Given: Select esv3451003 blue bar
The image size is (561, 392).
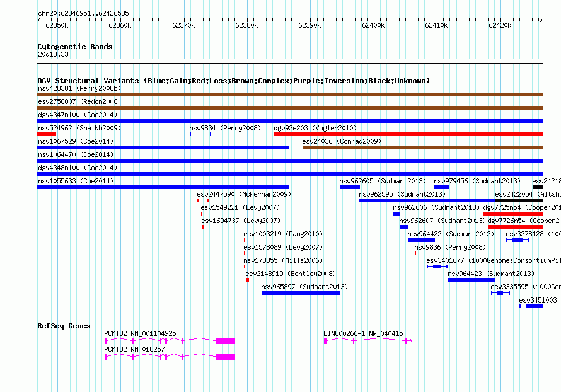Looking at the screenshot, I should [531, 306].
